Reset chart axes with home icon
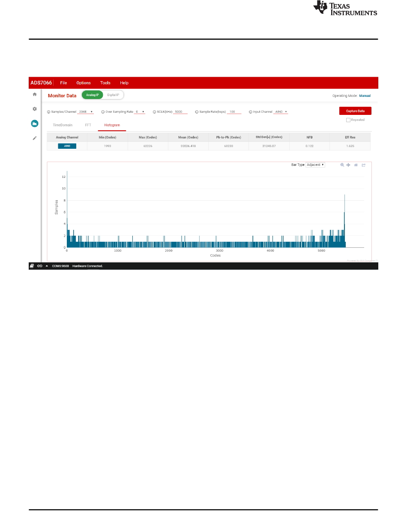Viewport: 407px width, 532px height. pyautogui.click(x=356, y=165)
